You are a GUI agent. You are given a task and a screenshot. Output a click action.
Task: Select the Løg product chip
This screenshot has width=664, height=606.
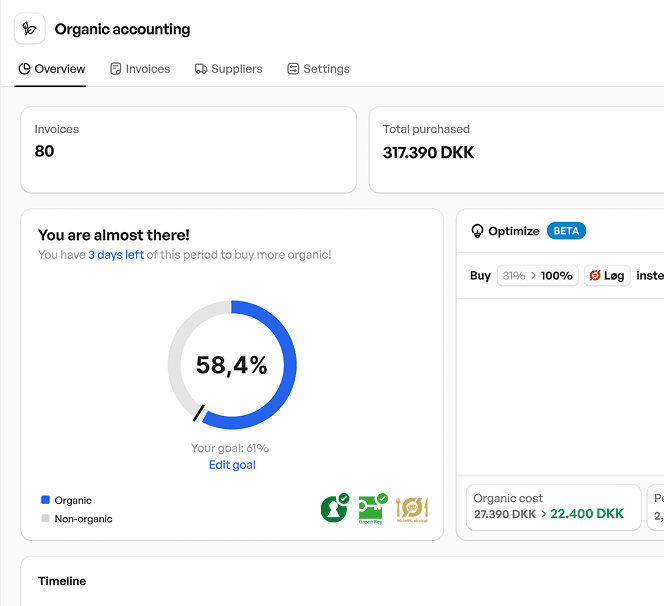[608, 275]
